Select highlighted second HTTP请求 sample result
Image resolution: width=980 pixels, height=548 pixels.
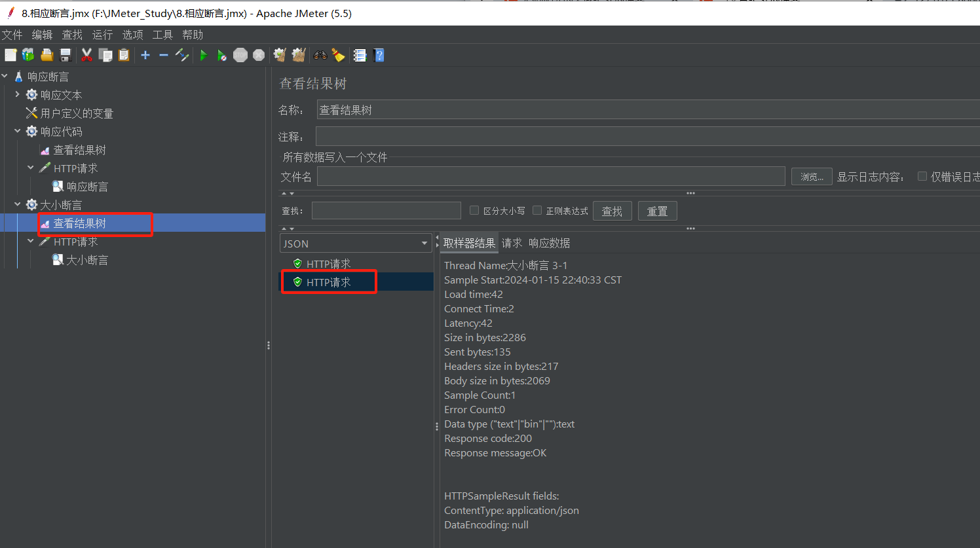(x=328, y=282)
